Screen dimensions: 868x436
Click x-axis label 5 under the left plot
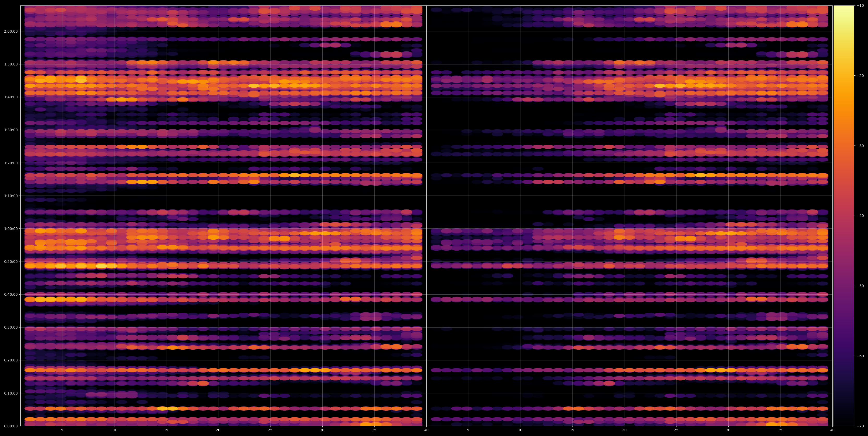click(62, 430)
